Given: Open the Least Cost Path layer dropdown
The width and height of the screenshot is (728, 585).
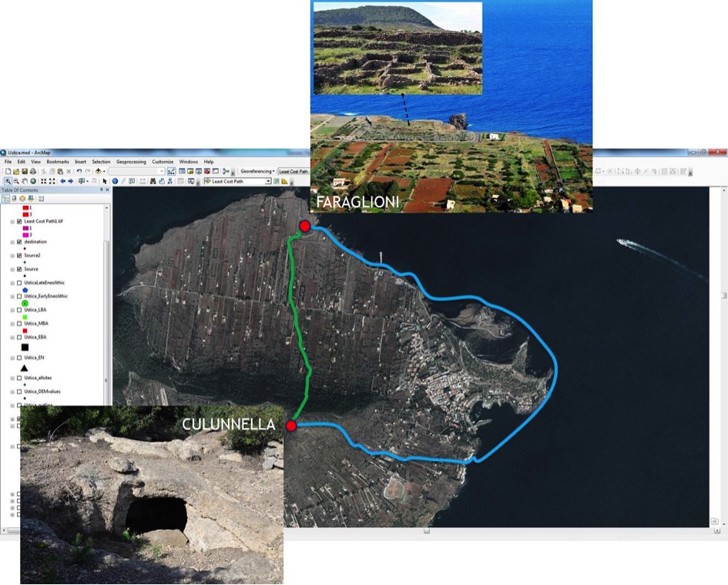Looking at the screenshot, I should pos(268,181).
